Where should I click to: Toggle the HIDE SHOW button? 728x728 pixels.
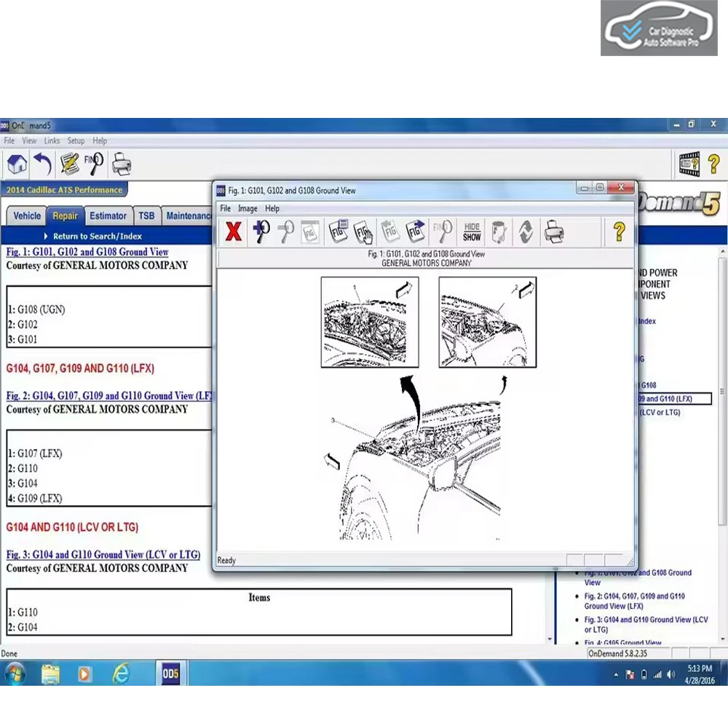pos(472,232)
